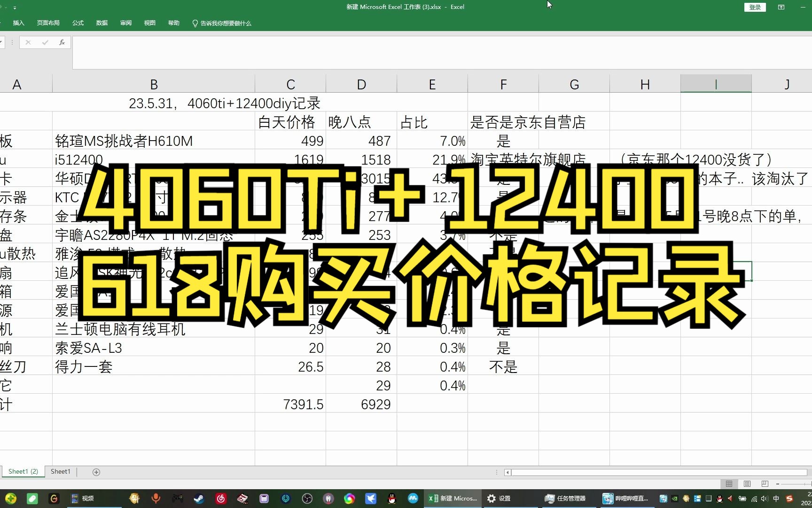The width and height of the screenshot is (812, 508).
Task: Click Sogou input method tray icon
Action: pos(789,499)
